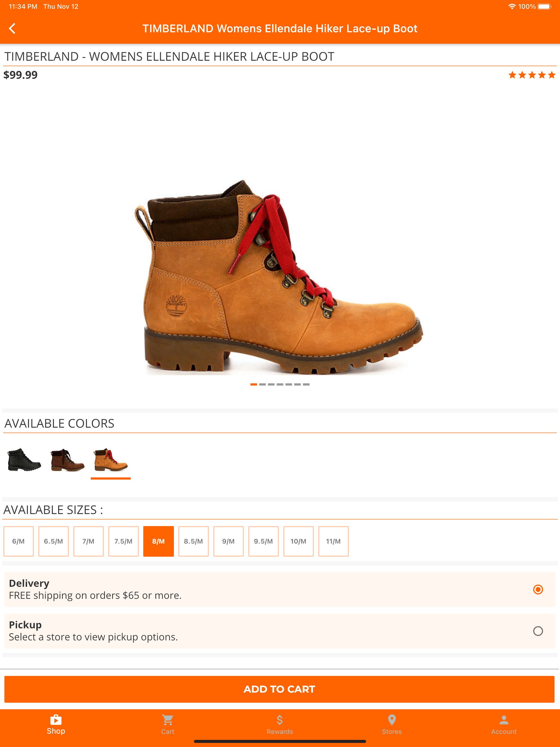Open the Rewards dollar icon tab
The width and height of the screenshot is (560, 747).
click(x=280, y=725)
